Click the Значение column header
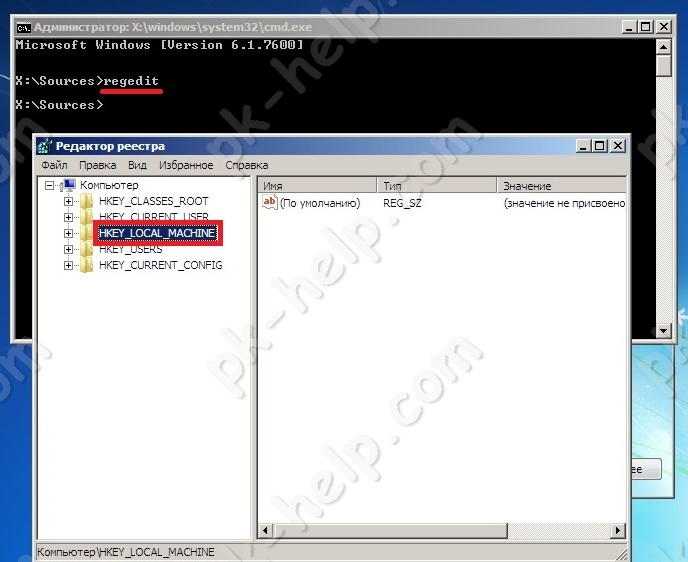This screenshot has height=562, width=688. (562, 186)
